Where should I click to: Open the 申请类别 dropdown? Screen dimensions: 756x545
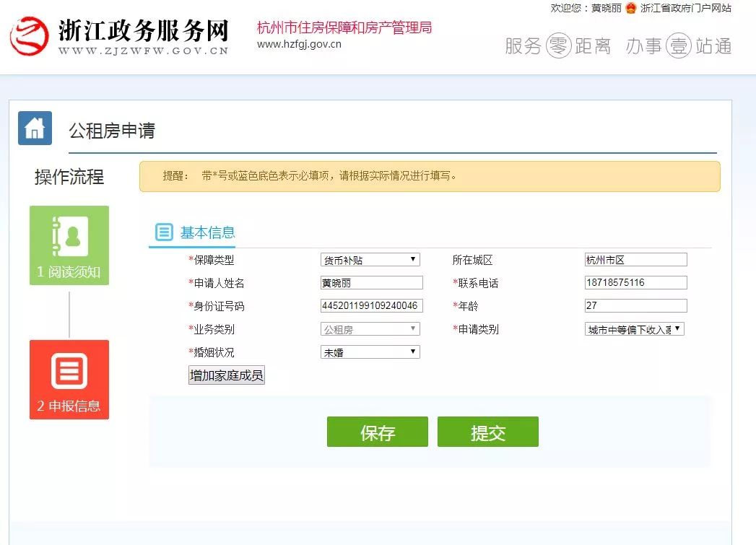[x=634, y=329]
